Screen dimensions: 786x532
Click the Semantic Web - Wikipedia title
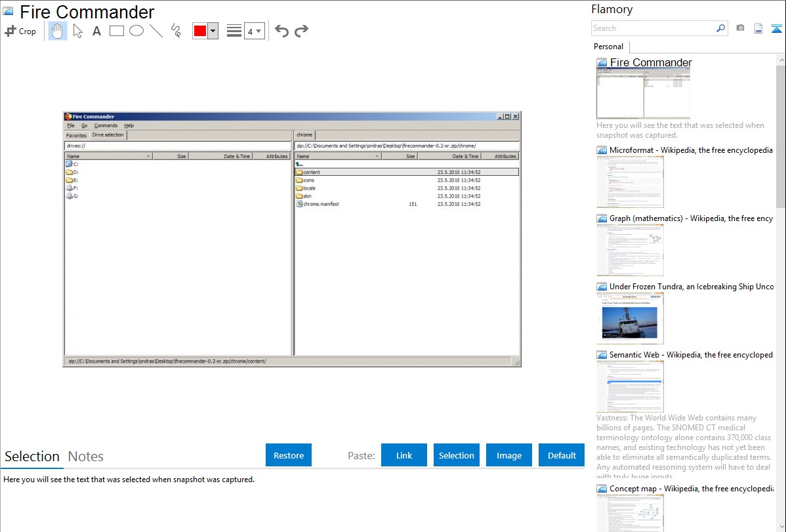click(x=692, y=354)
